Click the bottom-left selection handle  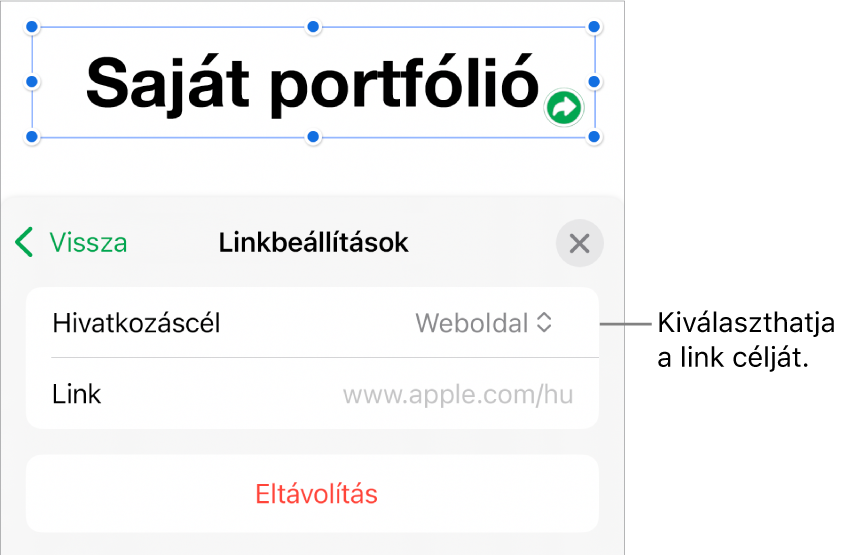(x=32, y=137)
